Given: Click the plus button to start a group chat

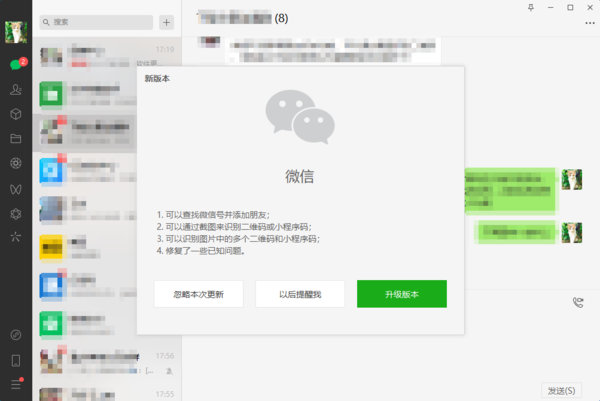Looking at the screenshot, I should (x=166, y=22).
